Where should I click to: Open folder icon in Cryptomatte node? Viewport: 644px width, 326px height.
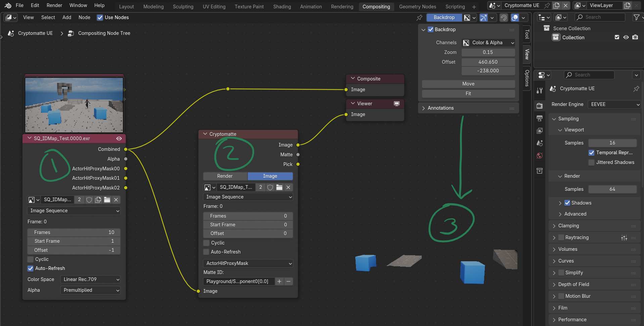tap(279, 187)
